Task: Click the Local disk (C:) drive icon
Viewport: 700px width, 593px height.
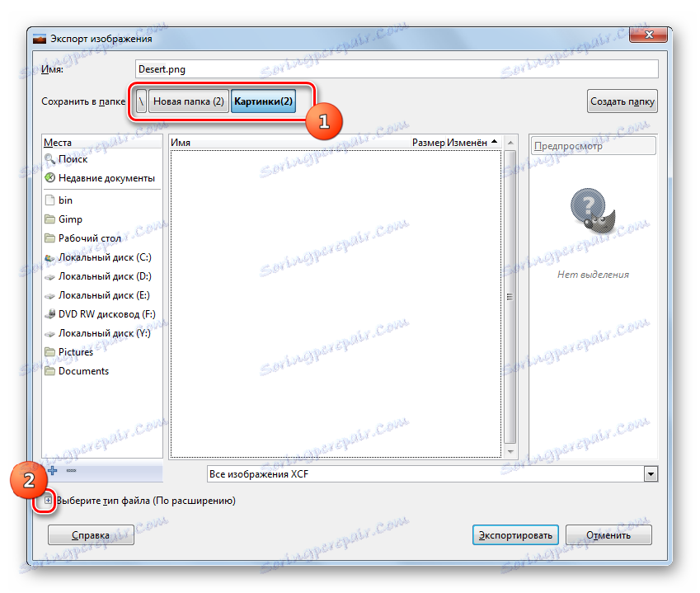Action: tap(50, 257)
